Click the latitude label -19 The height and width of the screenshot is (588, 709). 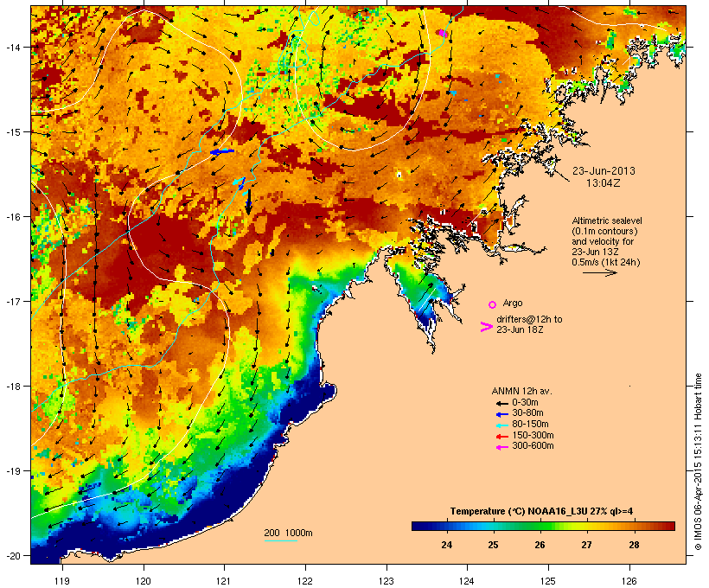(x=13, y=471)
